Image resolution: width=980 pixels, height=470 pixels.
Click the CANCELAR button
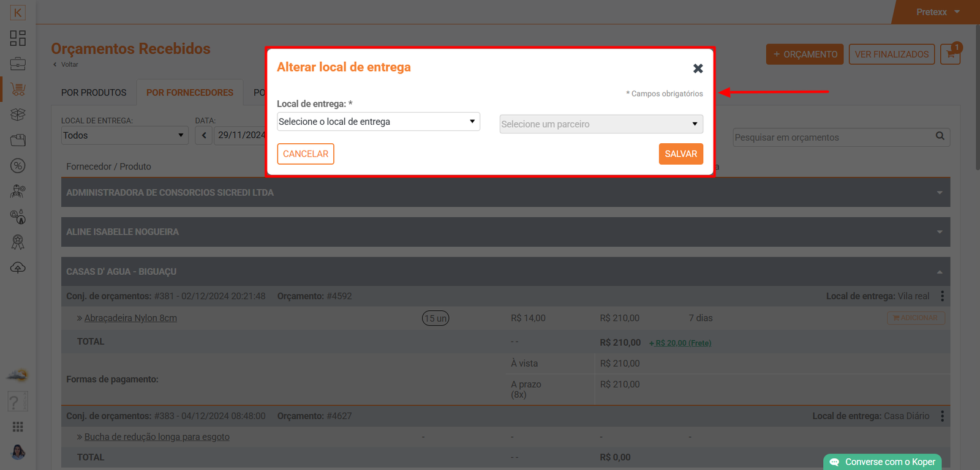[x=306, y=154]
